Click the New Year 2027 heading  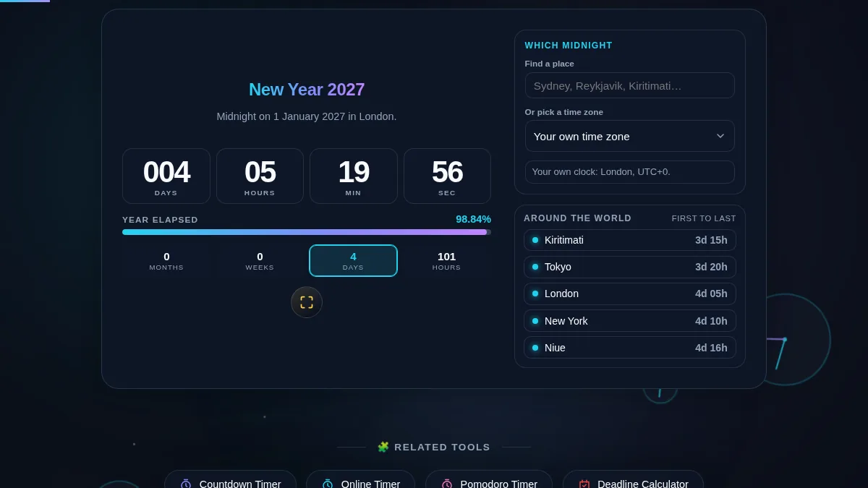307,90
